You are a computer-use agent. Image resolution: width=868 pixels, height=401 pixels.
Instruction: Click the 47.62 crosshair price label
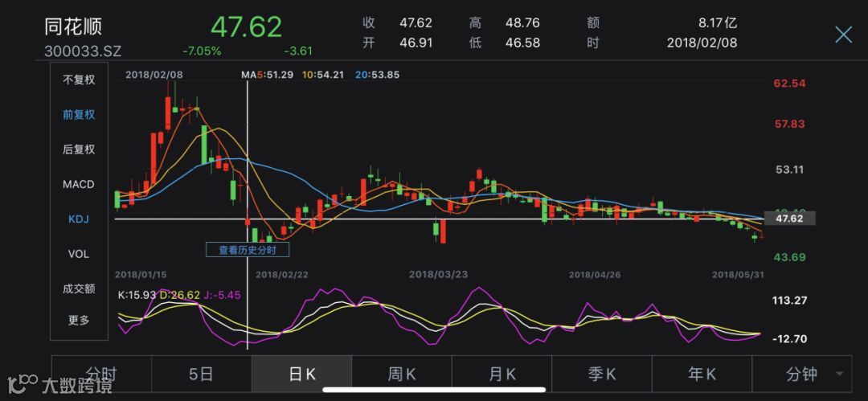coord(789,219)
